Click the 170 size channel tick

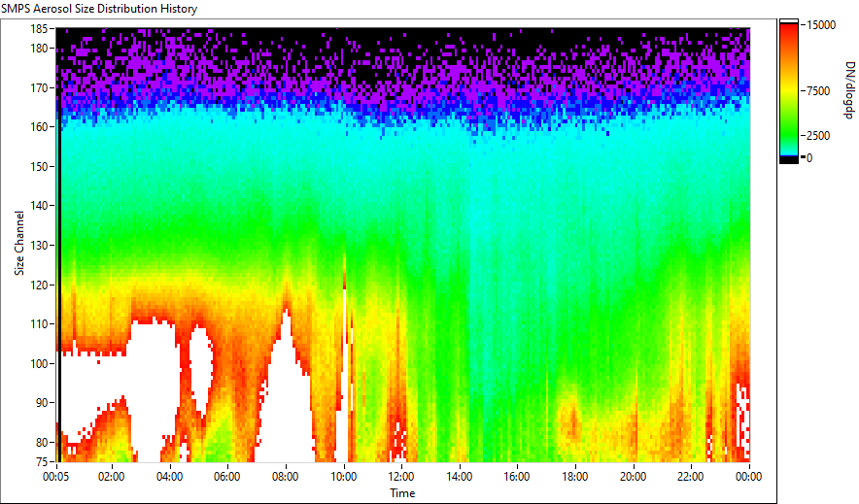(x=40, y=87)
